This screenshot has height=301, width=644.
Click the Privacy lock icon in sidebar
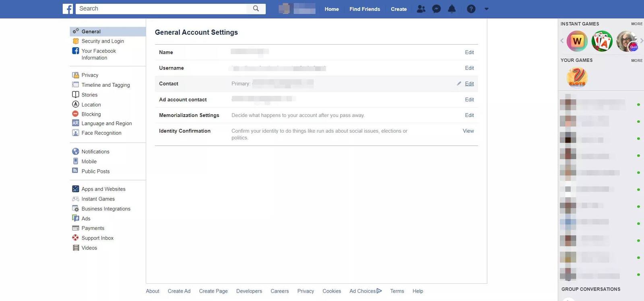[x=75, y=75]
